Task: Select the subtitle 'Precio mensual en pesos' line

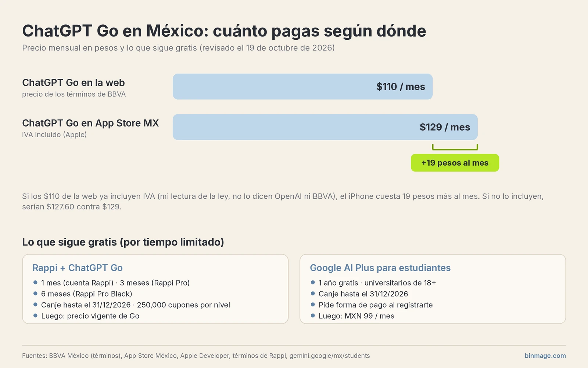Action: click(178, 48)
